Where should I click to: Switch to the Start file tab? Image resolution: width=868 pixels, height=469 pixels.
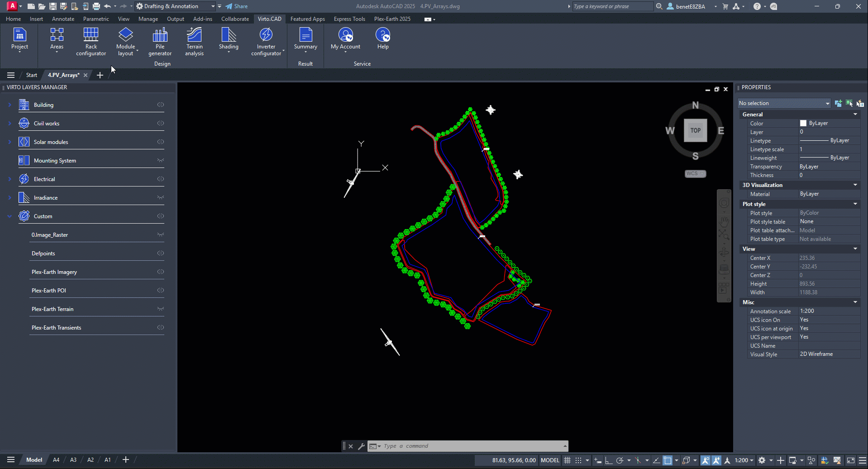pyautogui.click(x=31, y=75)
